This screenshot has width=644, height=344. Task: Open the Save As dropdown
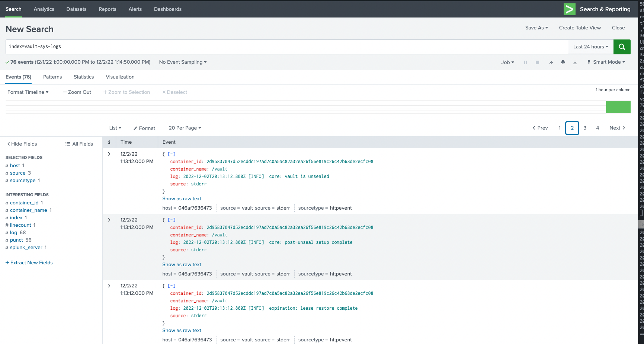pyautogui.click(x=536, y=28)
